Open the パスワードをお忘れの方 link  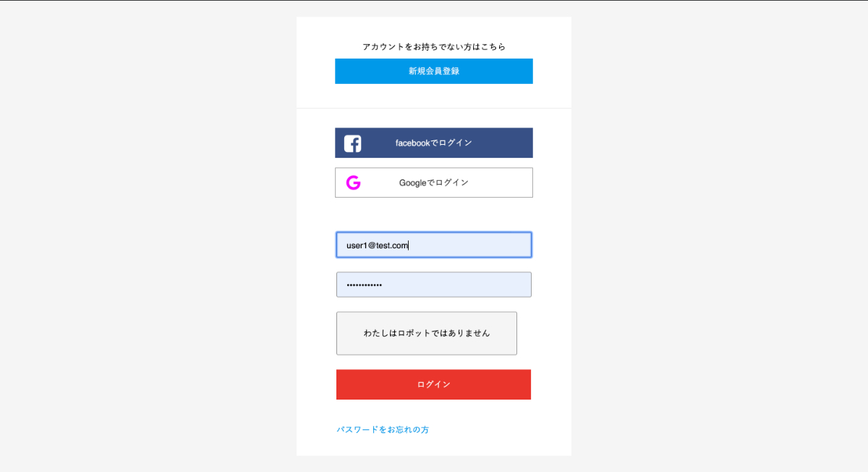click(x=383, y=430)
